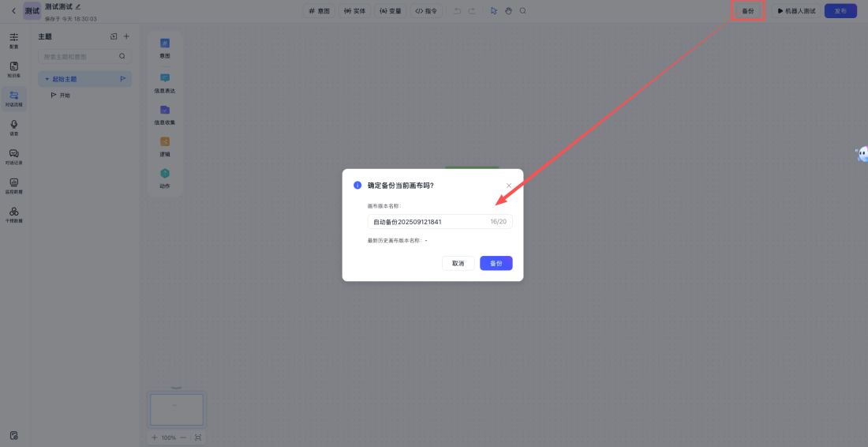Open the 意图 toolbar button

(319, 11)
